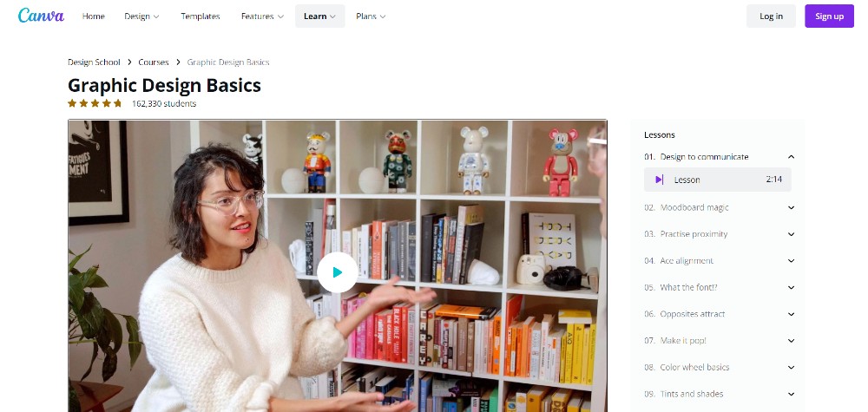Image resolution: width=868 pixels, height=412 pixels.
Task: Go to the Templates page
Action: pyautogui.click(x=201, y=16)
